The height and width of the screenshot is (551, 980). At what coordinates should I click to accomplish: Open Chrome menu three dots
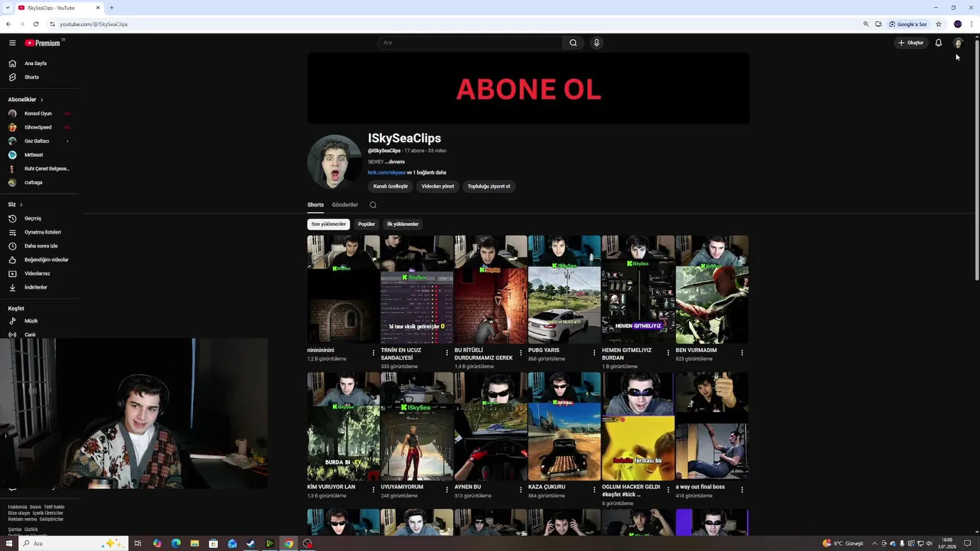[972, 24]
